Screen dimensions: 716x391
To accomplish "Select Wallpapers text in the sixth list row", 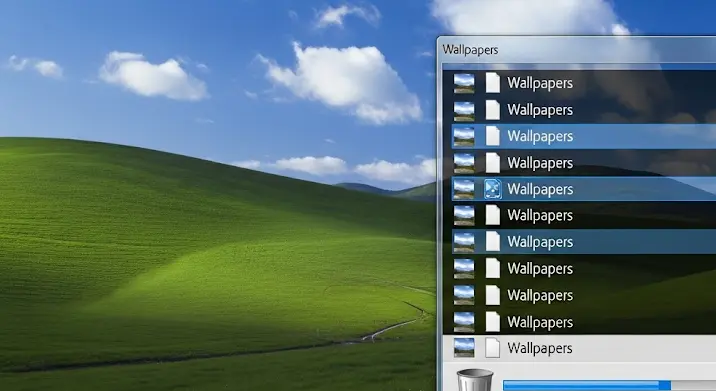I will pyautogui.click(x=540, y=215).
